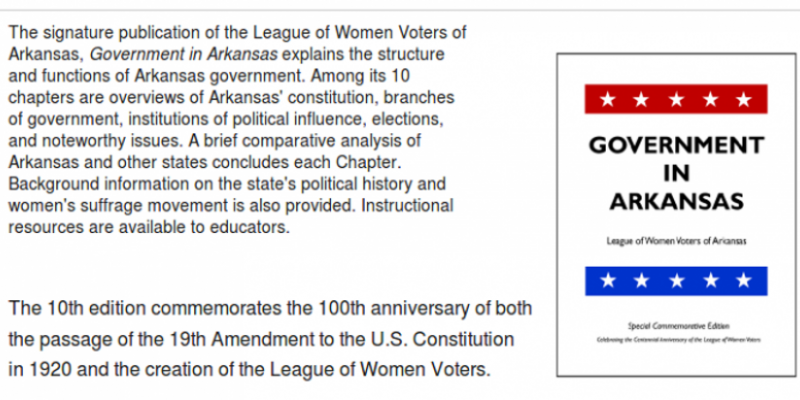800x400 pixels.
Task: Click the middle star in the blue banner
Action: coord(675,281)
